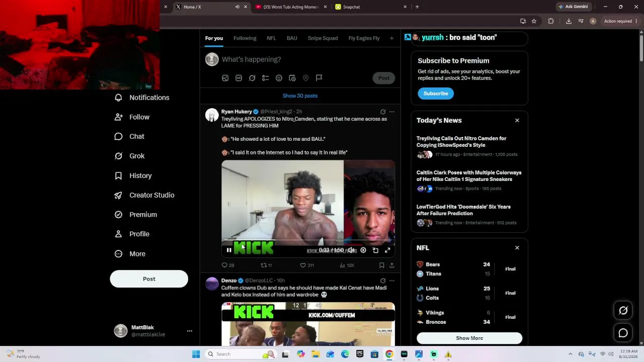The height and width of the screenshot is (362, 644).
Task: Add a GIF to the post composer
Action: pyautogui.click(x=238, y=78)
